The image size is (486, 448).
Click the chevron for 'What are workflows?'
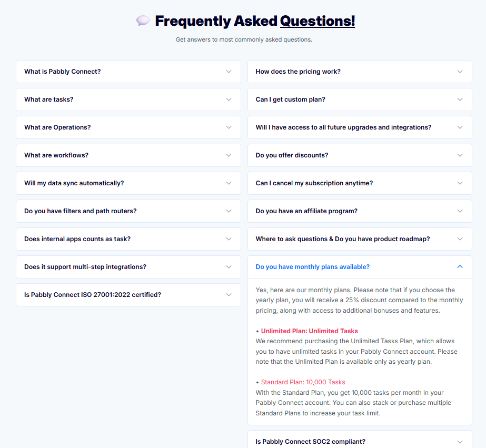pyautogui.click(x=229, y=155)
